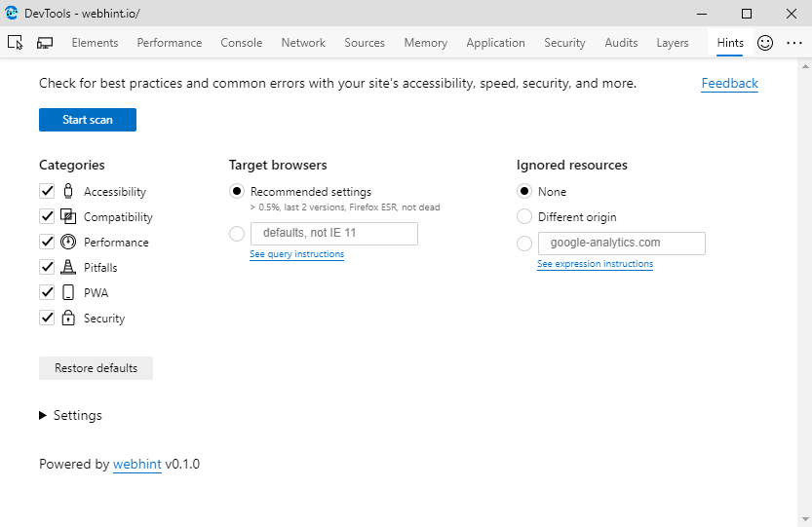Click the Security lock icon

tap(68, 318)
